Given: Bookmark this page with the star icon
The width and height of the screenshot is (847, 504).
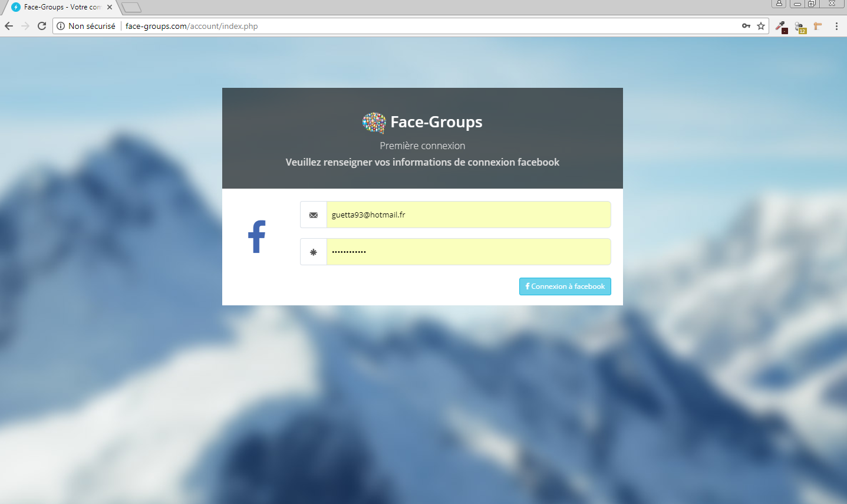Looking at the screenshot, I should point(761,26).
